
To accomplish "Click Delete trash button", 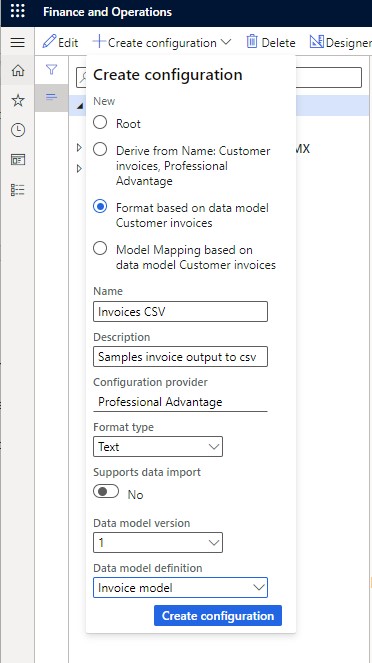I will point(271,42).
